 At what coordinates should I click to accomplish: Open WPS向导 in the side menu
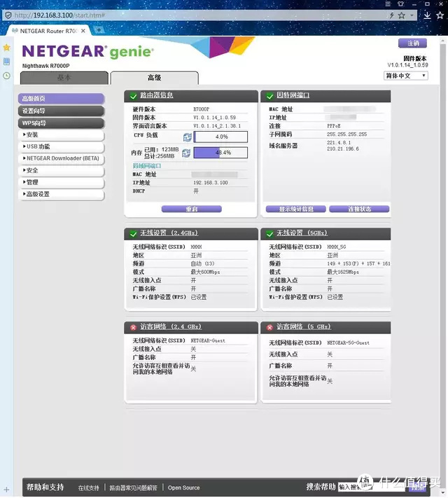point(62,123)
